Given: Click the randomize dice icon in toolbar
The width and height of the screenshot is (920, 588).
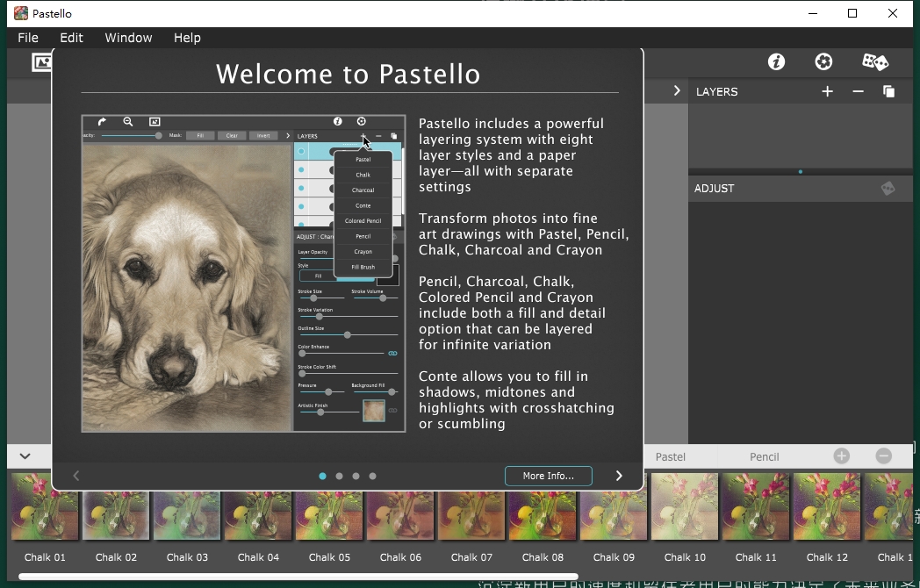Looking at the screenshot, I should pyautogui.click(x=875, y=61).
